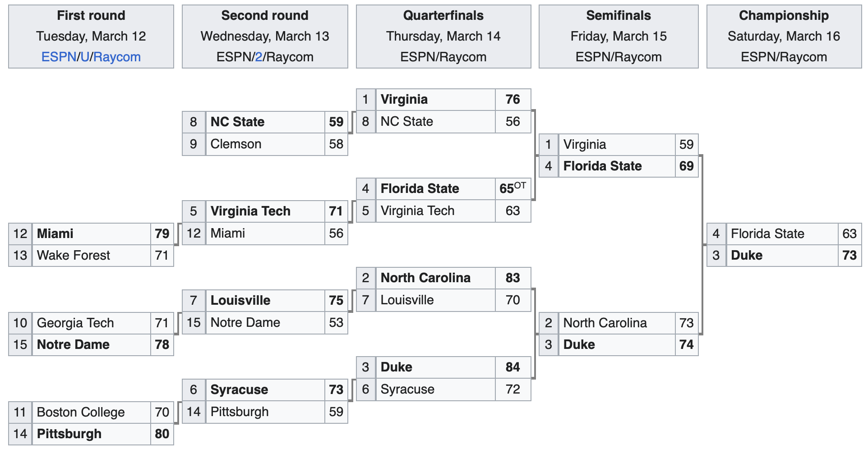The image size is (868, 449).
Task: Click Boston College team cell
Action: [x=91, y=412]
